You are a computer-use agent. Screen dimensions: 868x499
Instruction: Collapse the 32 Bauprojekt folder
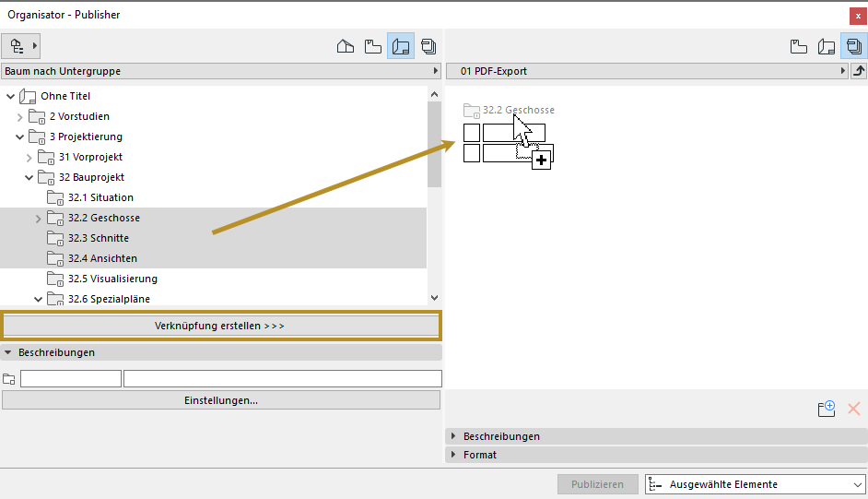29,178
